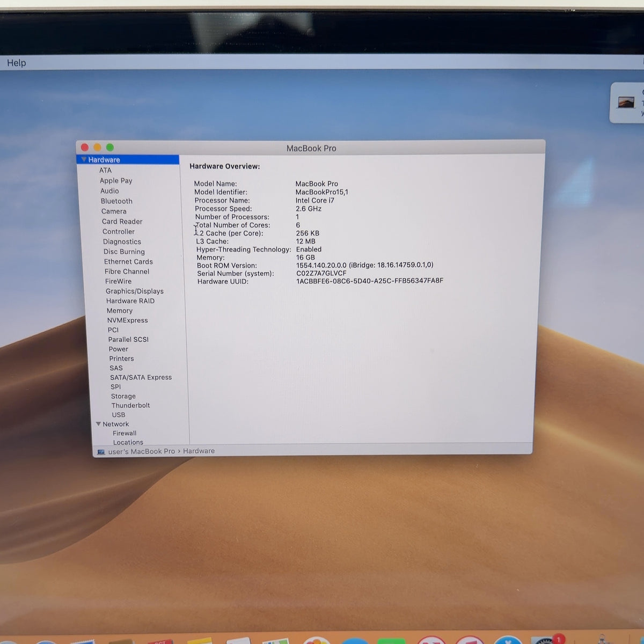Select Fibre Channel in the sidebar
644x644 pixels.
pos(127,272)
